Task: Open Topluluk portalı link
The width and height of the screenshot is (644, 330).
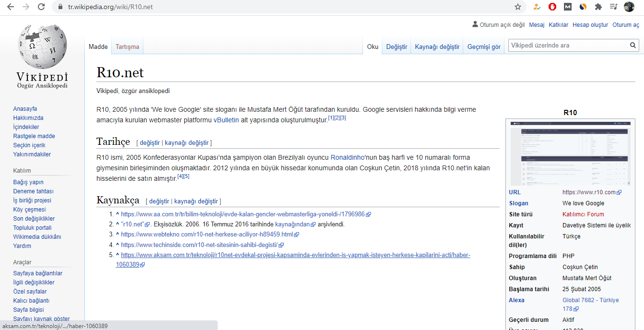Action: [32, 228]
